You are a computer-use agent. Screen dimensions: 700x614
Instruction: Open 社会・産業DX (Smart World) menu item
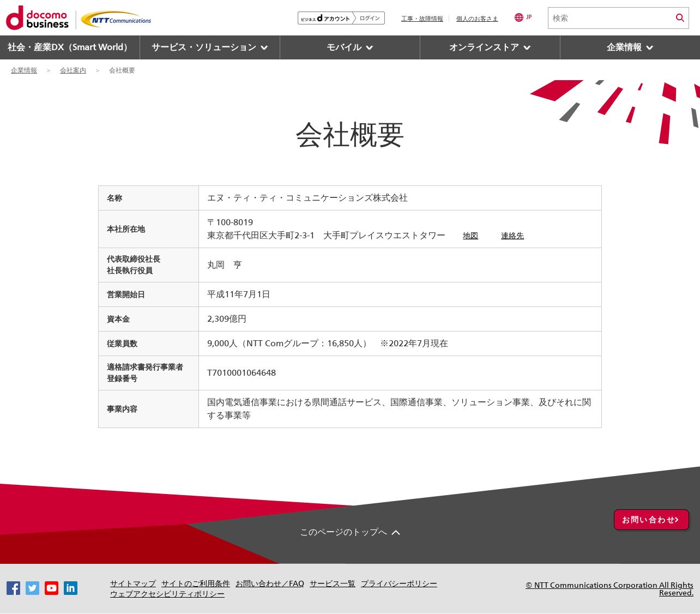[x=70, y=47]
